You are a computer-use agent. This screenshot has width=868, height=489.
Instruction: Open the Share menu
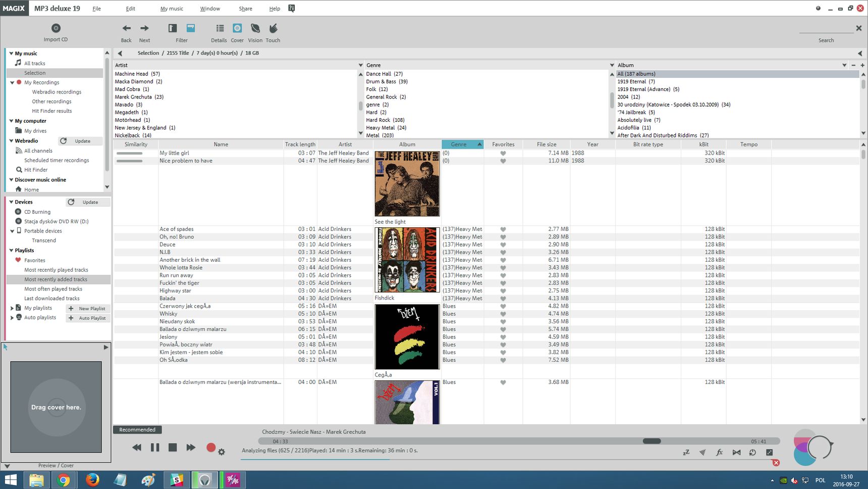[245, 9]
